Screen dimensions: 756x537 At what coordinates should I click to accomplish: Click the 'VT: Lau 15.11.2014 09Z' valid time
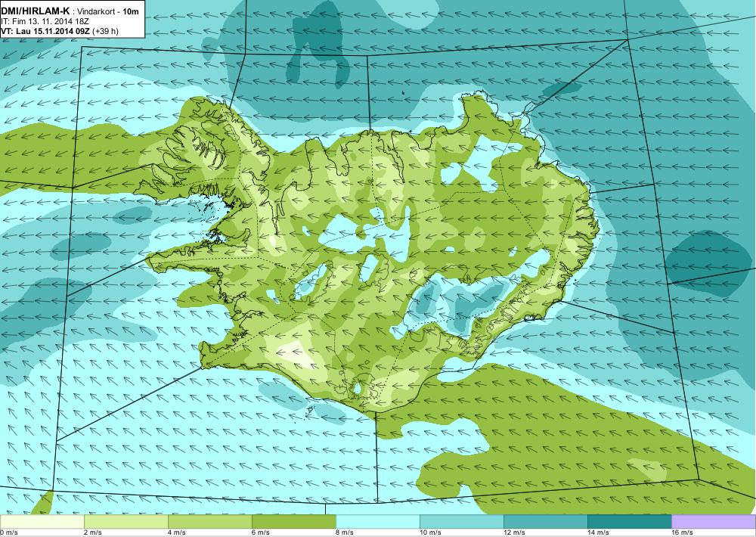coord(45,31)
